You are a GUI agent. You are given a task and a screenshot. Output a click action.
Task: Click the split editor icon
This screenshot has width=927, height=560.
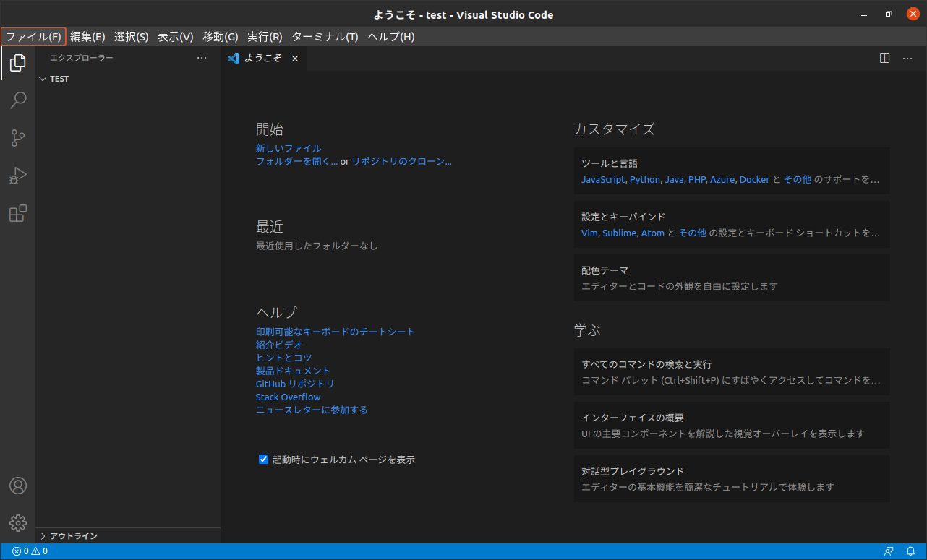pos(884,59)
